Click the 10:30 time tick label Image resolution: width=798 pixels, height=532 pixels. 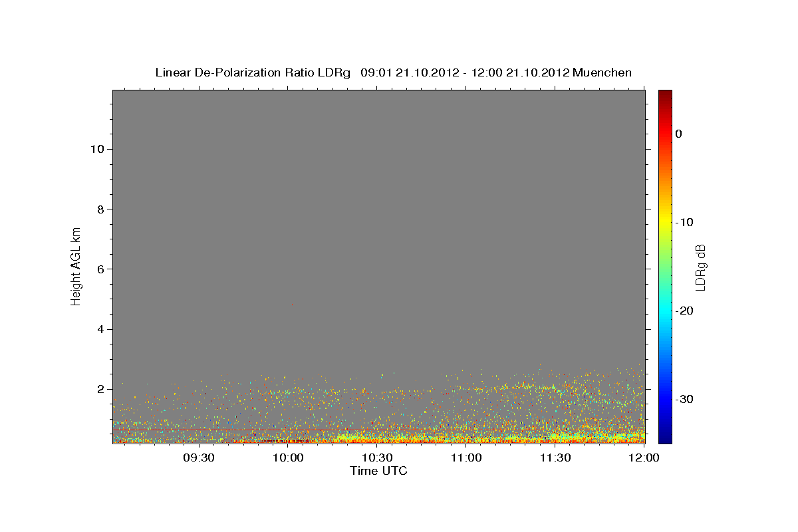click(x=377, y=458)
